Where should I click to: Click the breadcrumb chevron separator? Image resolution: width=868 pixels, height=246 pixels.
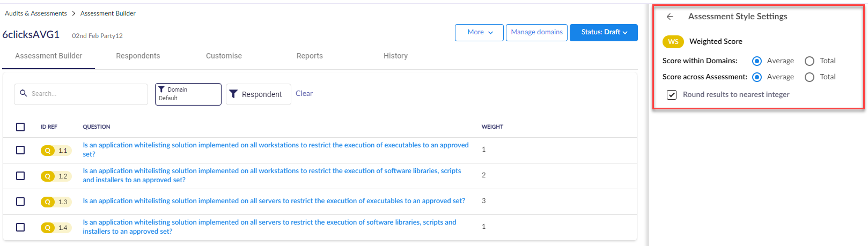(73, 13)
